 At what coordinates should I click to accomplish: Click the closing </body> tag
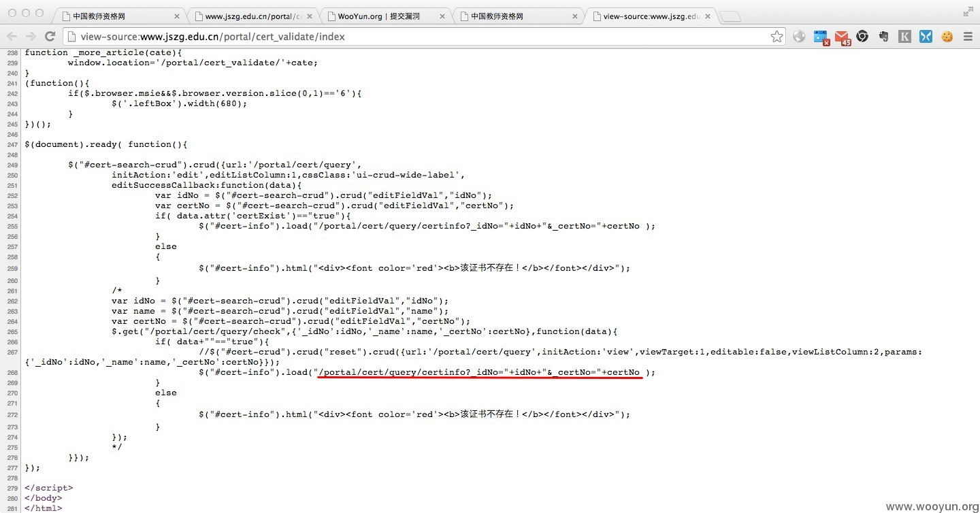click(43, 498)
